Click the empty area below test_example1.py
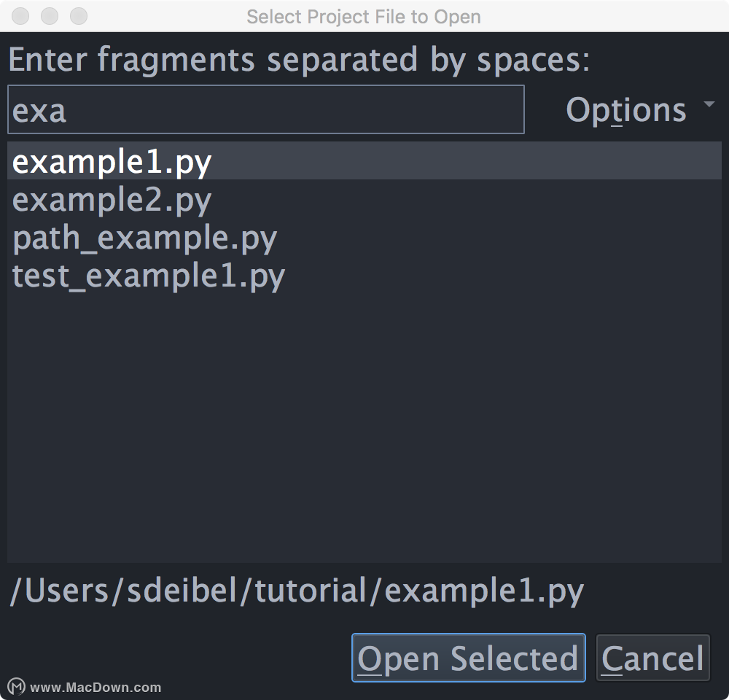The height and width of the screenshot is (700, 729). click(x=364, y=428)
